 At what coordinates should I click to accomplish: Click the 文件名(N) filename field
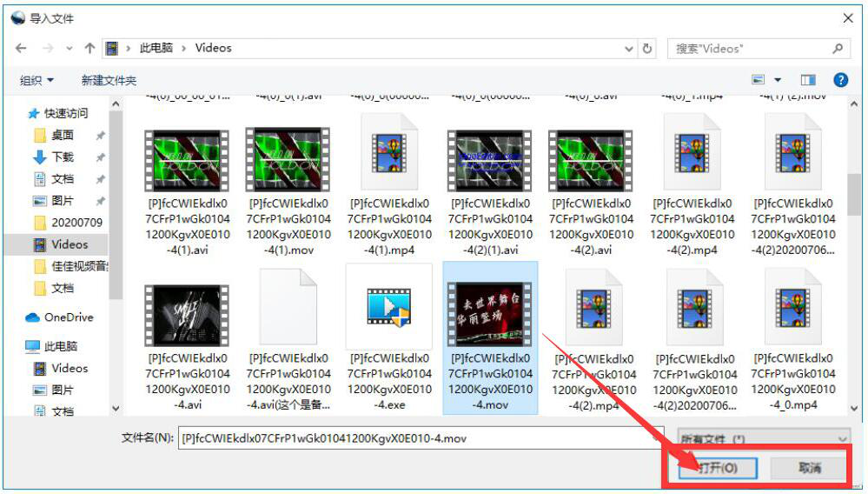point(421,438)
